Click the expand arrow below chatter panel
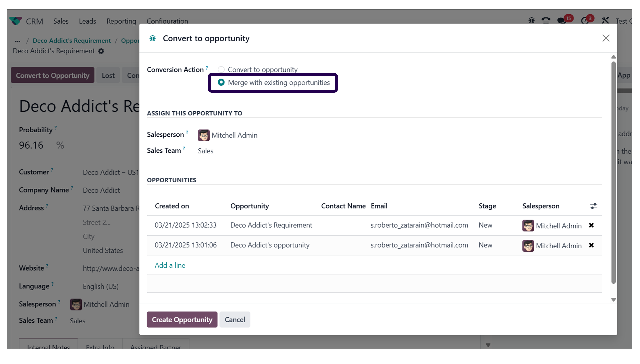 pos(488,345)
